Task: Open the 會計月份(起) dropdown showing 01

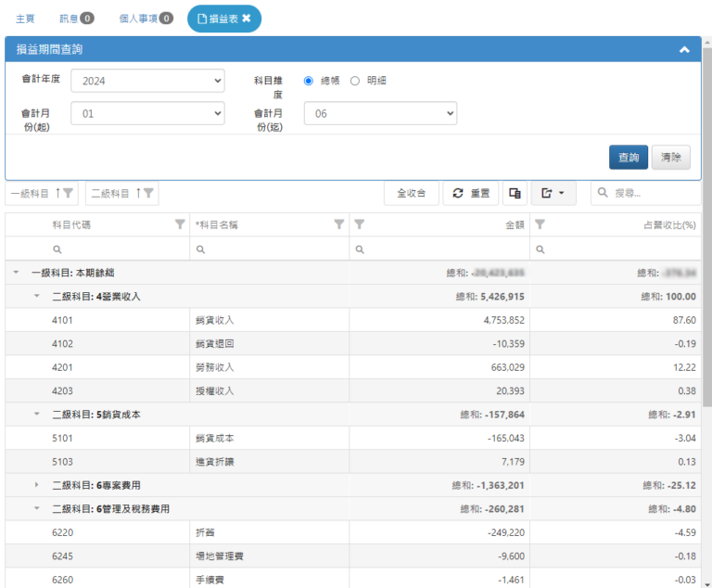Action: 147,113
